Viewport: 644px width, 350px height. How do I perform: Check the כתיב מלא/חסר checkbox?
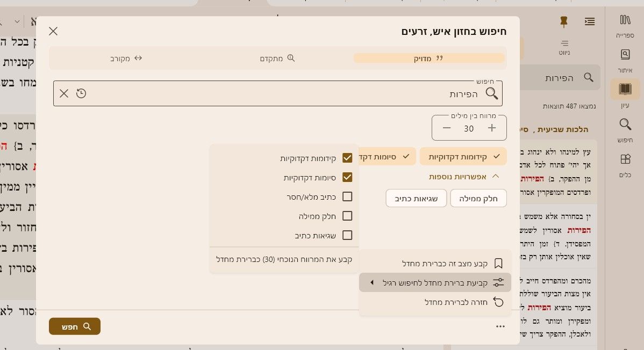click(x=347, y=196)
